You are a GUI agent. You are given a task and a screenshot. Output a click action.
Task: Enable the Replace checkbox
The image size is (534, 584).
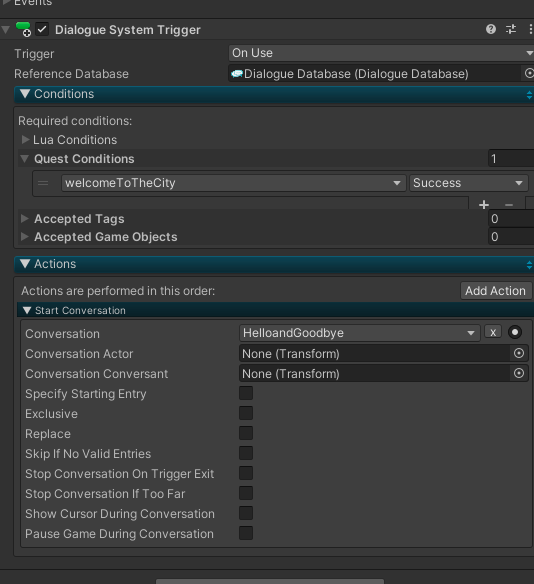click(246, 433)
